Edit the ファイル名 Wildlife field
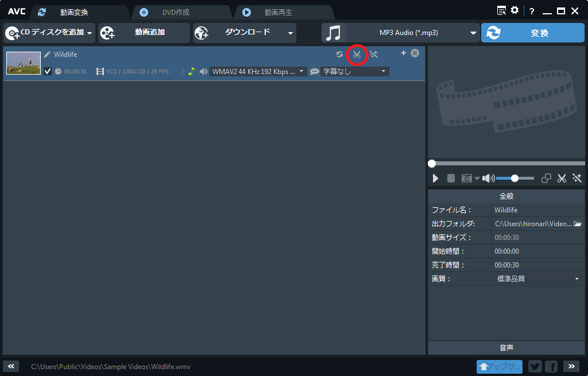Viewport: 588px width, 376px height. click(537, 210)
